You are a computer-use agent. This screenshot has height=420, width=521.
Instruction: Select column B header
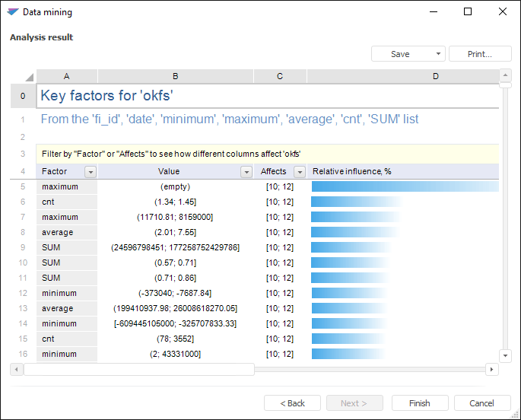176,76
